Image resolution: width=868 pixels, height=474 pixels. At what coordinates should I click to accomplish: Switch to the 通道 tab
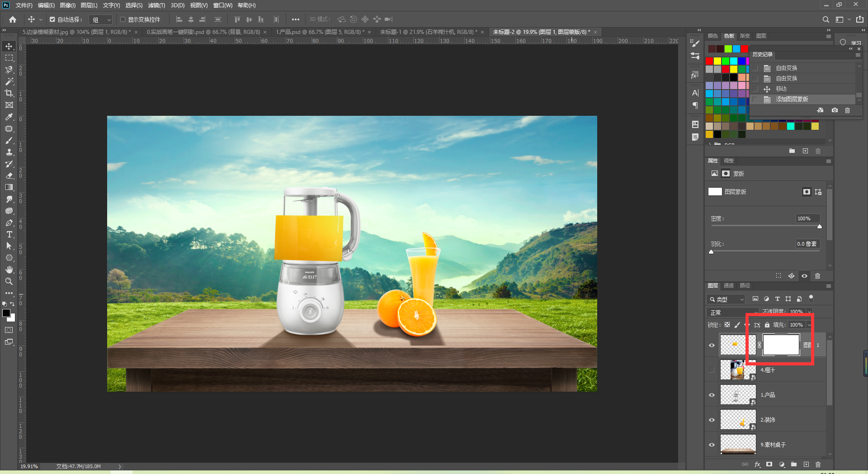point(728,285)
